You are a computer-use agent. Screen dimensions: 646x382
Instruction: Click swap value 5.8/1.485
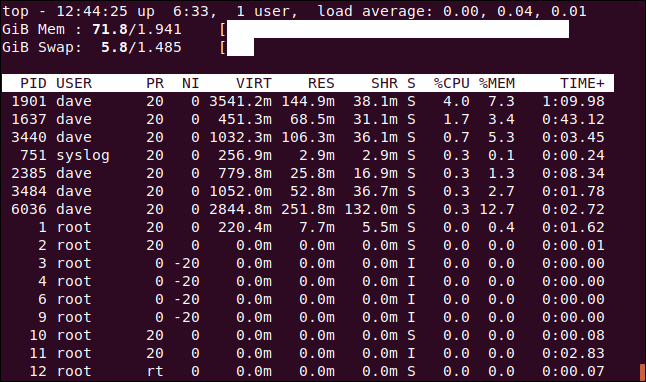141,47
